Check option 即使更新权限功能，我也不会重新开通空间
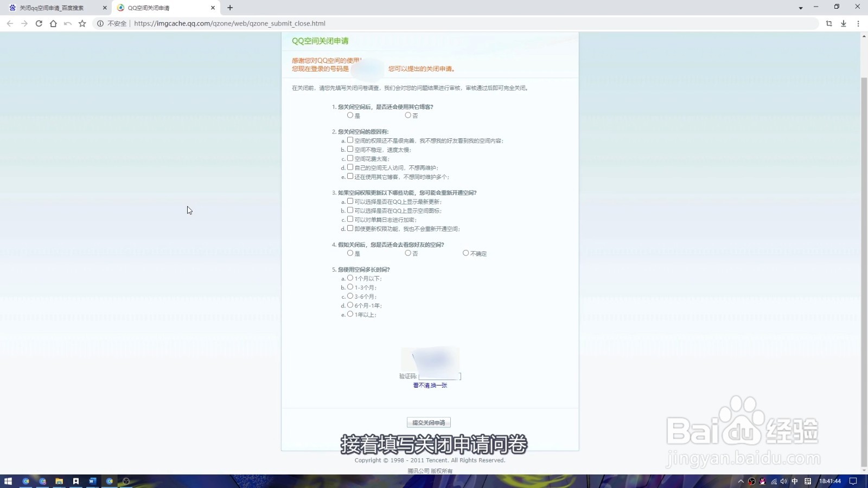The height and width of the screenshot is (488, 868). [350, 228]
